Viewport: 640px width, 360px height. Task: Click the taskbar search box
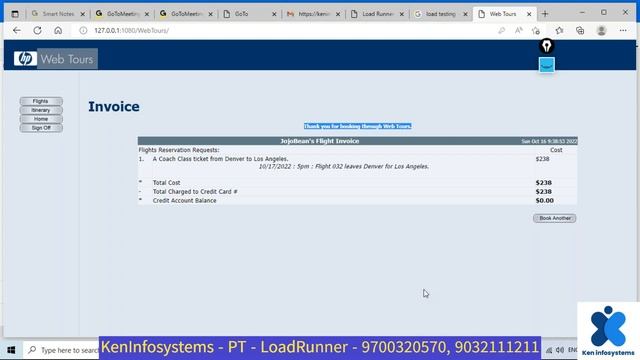point(61,350)
